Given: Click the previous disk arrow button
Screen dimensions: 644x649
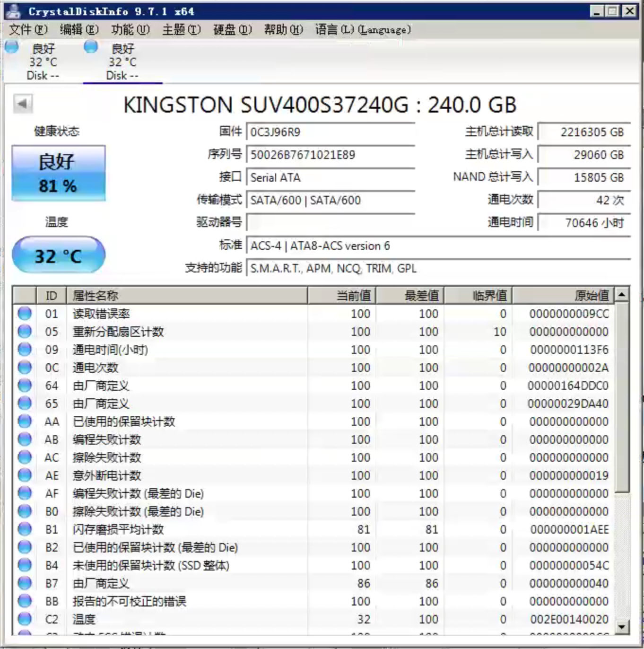Looking at the screenshot, I should click(22, 103).
